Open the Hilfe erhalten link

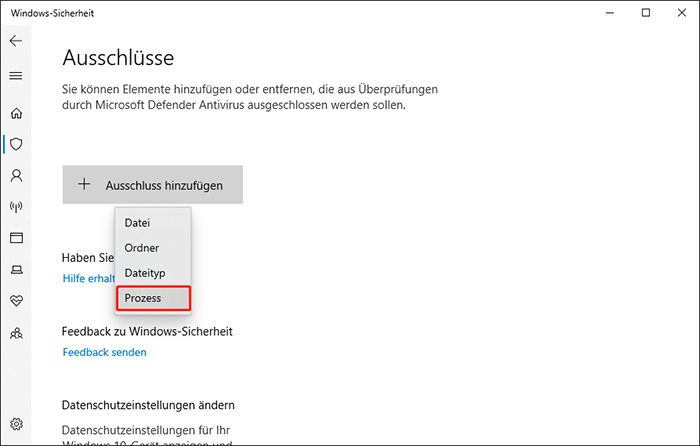tap(88, 278)
